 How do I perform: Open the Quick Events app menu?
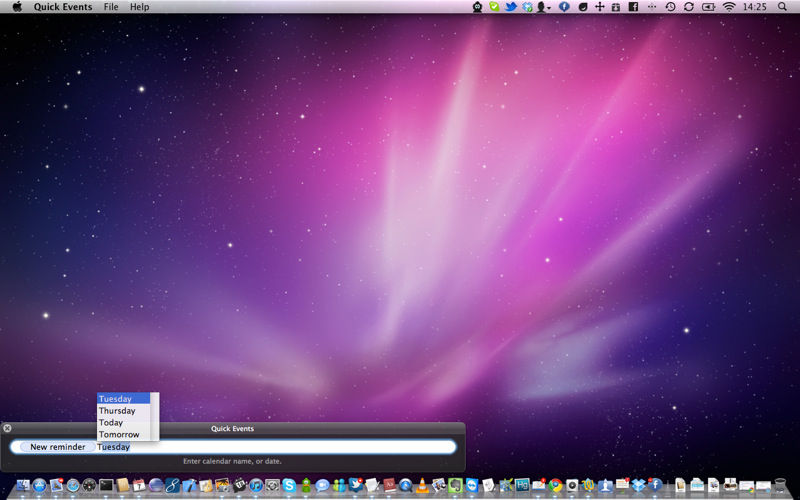63,7
